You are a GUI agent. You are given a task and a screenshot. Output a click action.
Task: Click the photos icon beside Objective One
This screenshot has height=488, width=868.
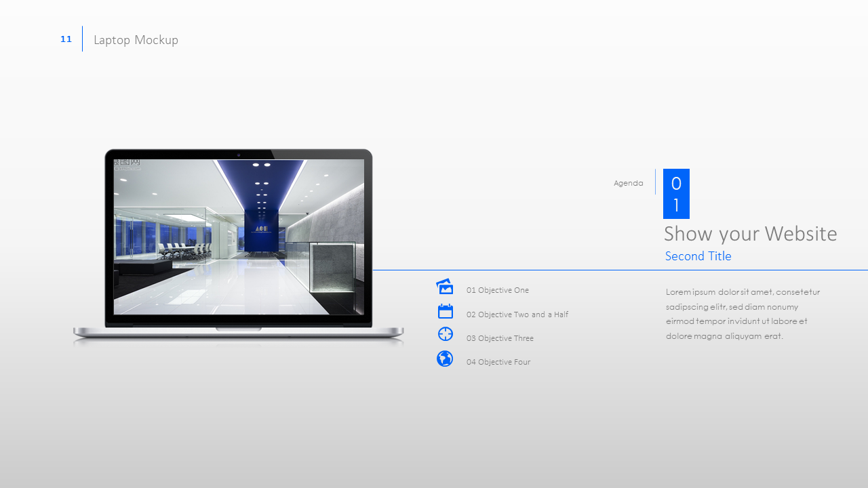445,287
